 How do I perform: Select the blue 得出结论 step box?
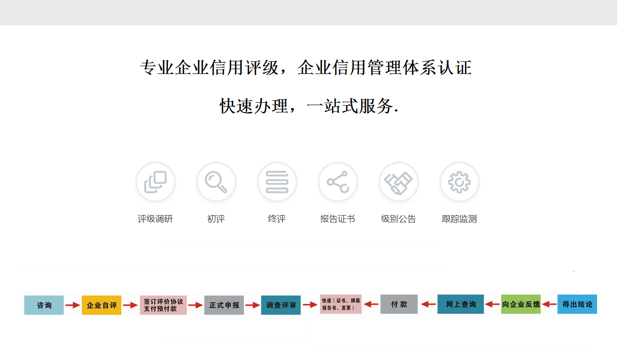(577, 304)
